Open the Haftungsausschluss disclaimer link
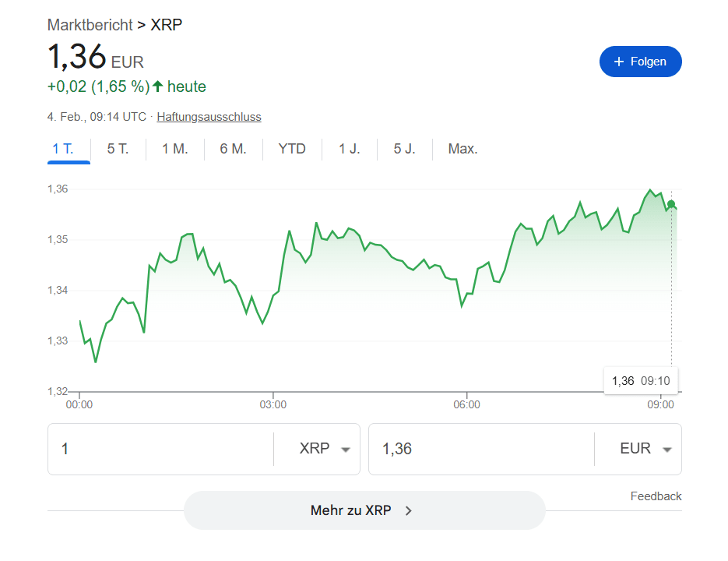This screenshot has width=728, height=561. 209,117
